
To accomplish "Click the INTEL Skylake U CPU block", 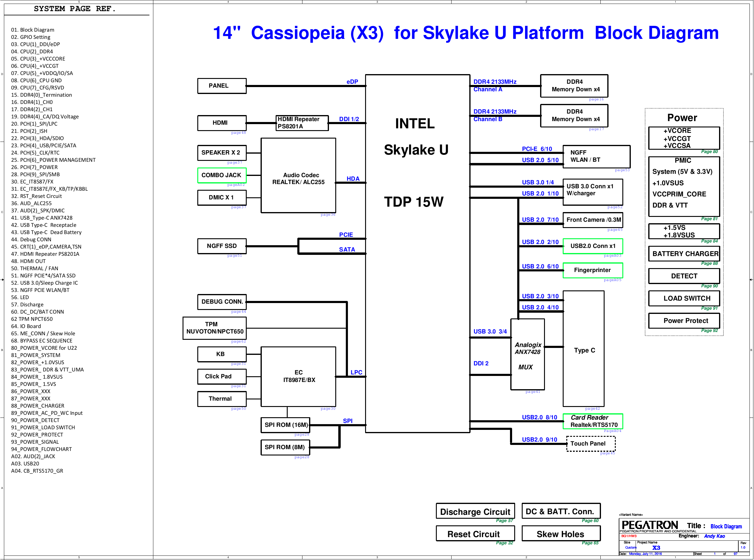I will pos(418,254).
